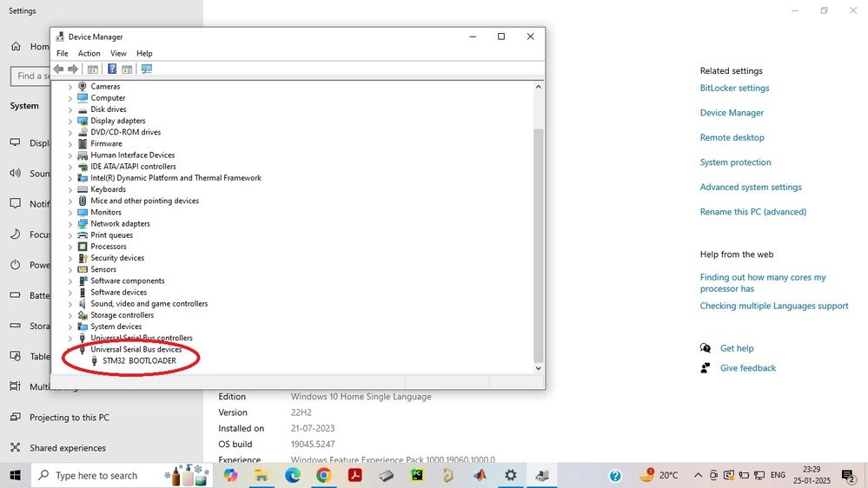Viewport: 868px width, 488px height.
Task: Click the Settings gear icon in taskbar
Action: [x=510, y=475]
